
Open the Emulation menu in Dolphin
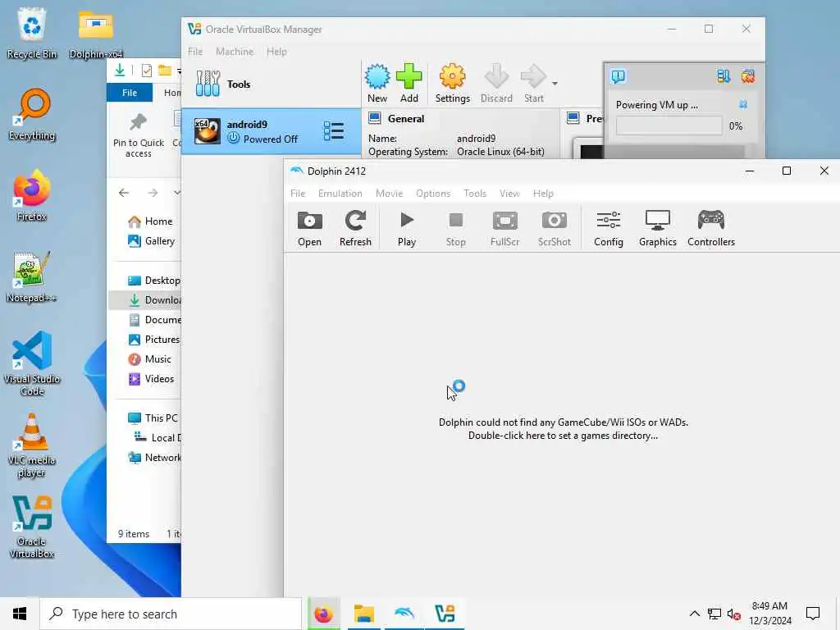pos(340,194)
